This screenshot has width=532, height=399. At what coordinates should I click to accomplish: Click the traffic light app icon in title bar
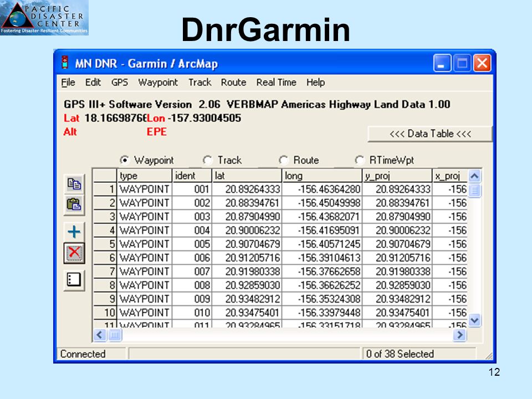(x=65, y=63)
